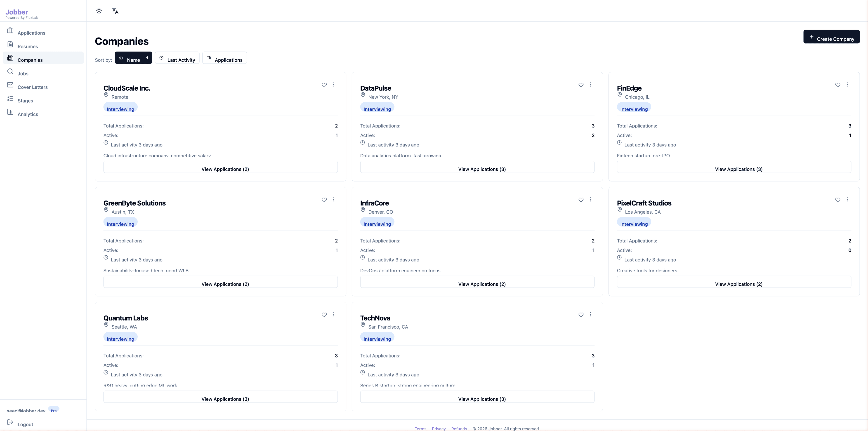Expand options menu for GreenByte Solutions

(334, 200)
